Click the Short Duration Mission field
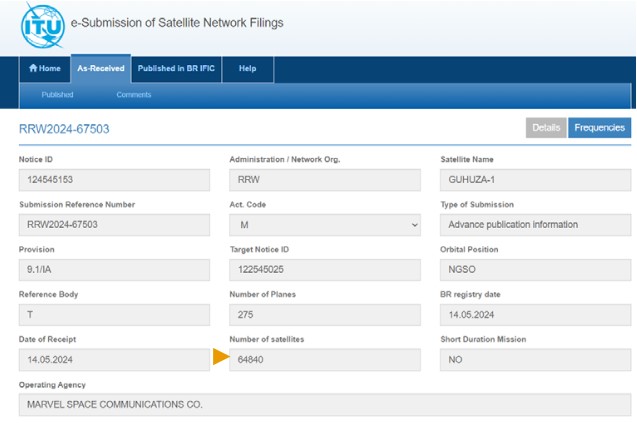The height and width of the screenshot is (429, 637). tap(535, 360)
